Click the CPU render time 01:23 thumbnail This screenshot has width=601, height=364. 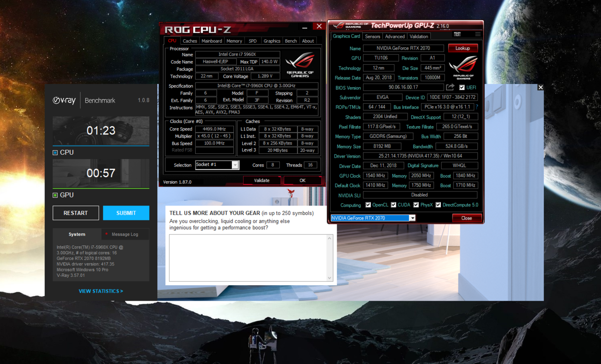point(101,130)
